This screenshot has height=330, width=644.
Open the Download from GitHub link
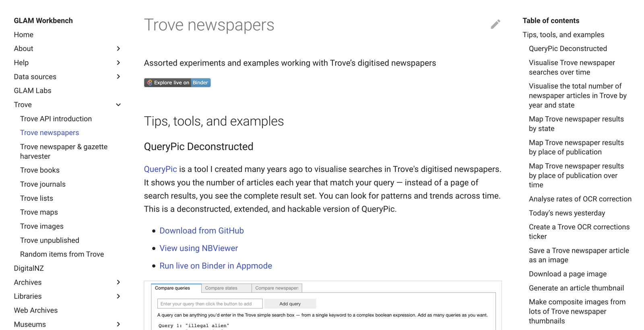[202, 231]
